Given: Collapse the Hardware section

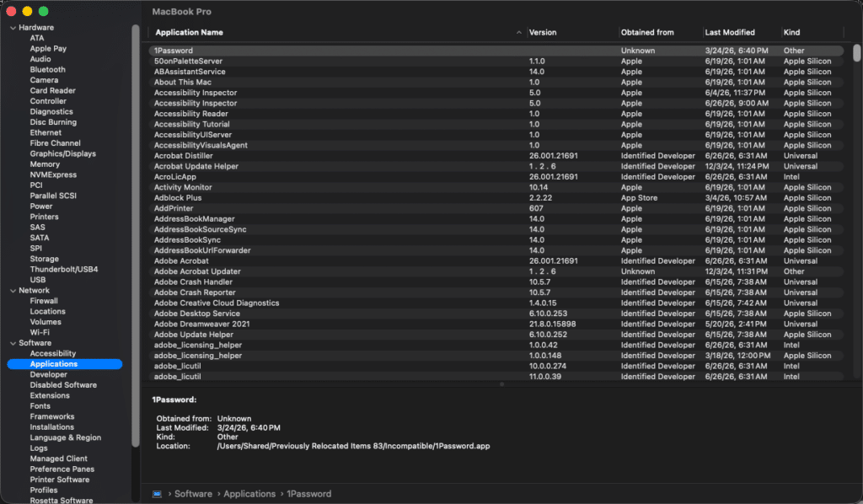Looking at the screenshot, I should coord(13,28).
